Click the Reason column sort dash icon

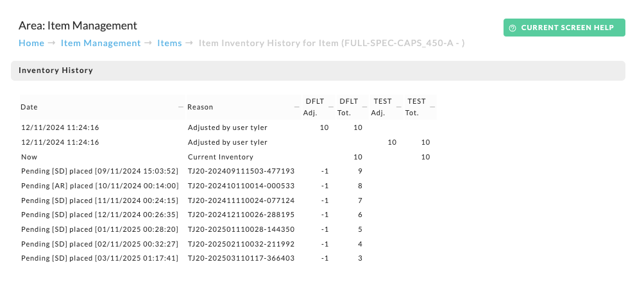297,107
